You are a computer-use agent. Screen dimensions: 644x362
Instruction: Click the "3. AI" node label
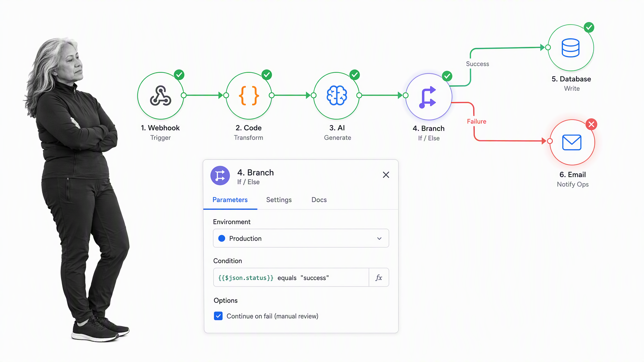(337, 128)
